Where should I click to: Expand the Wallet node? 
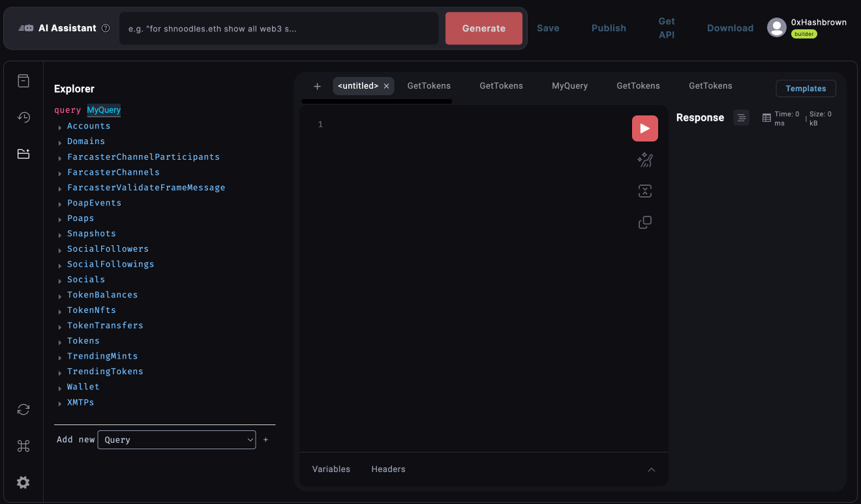click(x=60, y=387)
